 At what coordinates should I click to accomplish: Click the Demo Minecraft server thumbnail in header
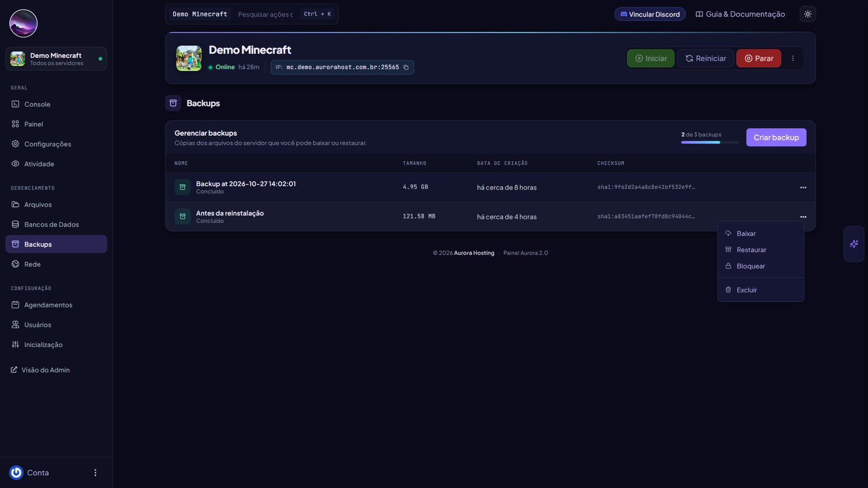point(189,58)
